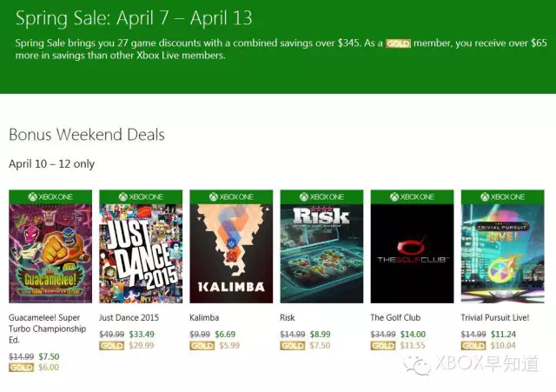Image resolution: width=556 pixels, height=392 pixels.
Task: Open the Just Dance 2015 cover art
Action: [x=141, y=254]
